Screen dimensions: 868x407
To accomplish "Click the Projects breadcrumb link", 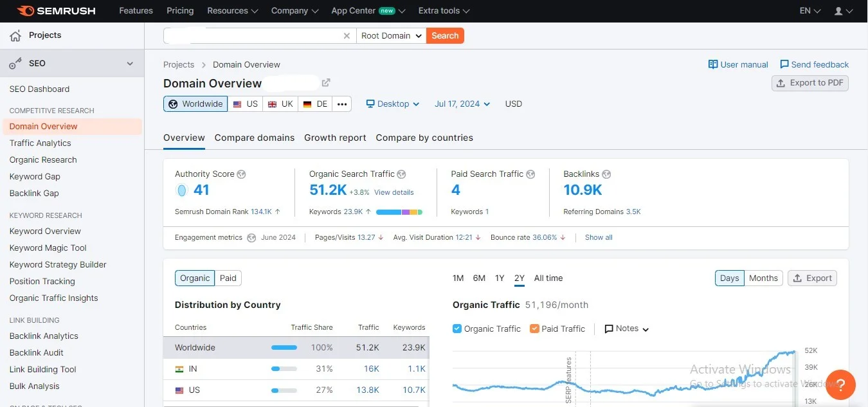I will click(x=179, y=64).
